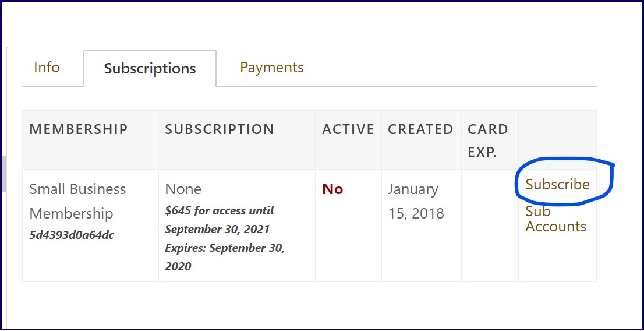Click the Subscribe link
The image size is (644, 331).
click(x=557, y=185)
